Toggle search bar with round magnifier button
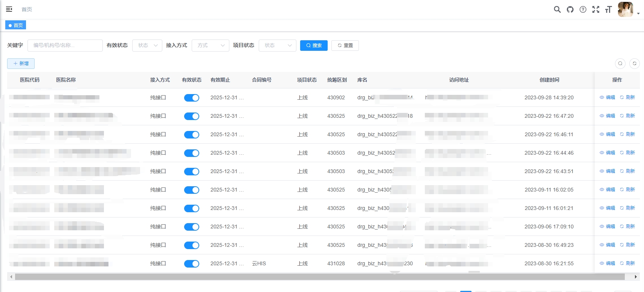 click(x=620, y=64)
